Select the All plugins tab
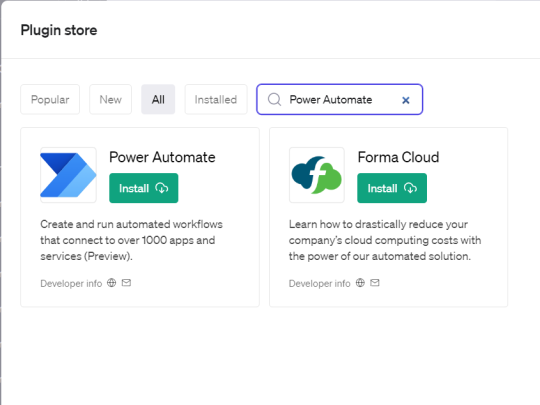540x405 pixels. 158,100
